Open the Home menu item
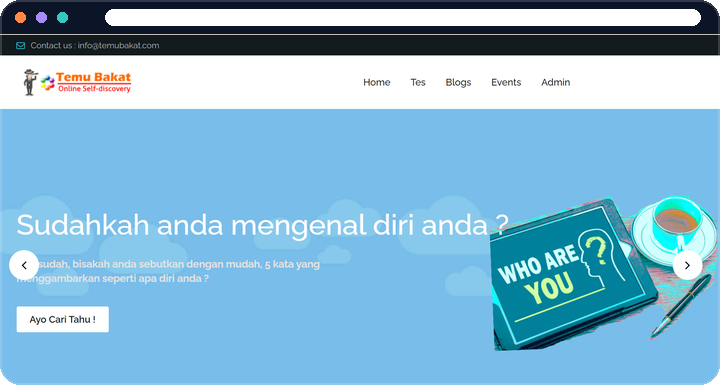 click(377, 82)
